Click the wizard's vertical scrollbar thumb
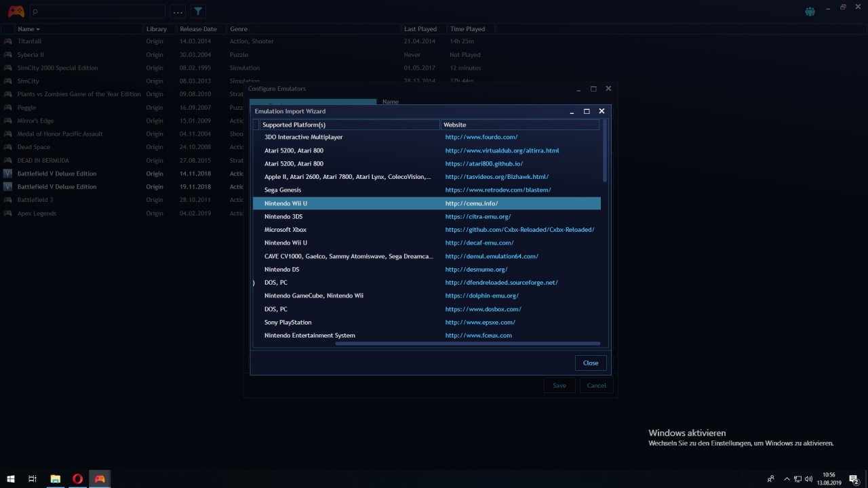This screenshot has width=868, height=488. coord(605,150)
